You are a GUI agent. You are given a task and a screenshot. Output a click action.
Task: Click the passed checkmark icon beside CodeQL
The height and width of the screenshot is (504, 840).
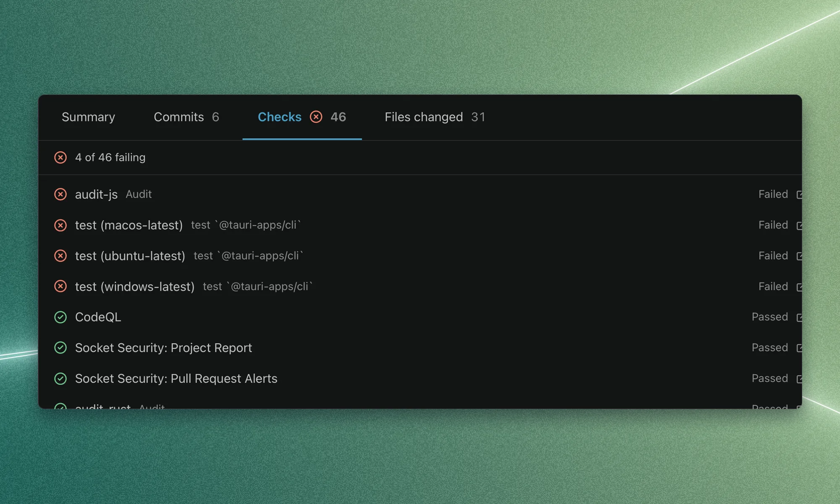pyautogui.click(x=60, y=317)
